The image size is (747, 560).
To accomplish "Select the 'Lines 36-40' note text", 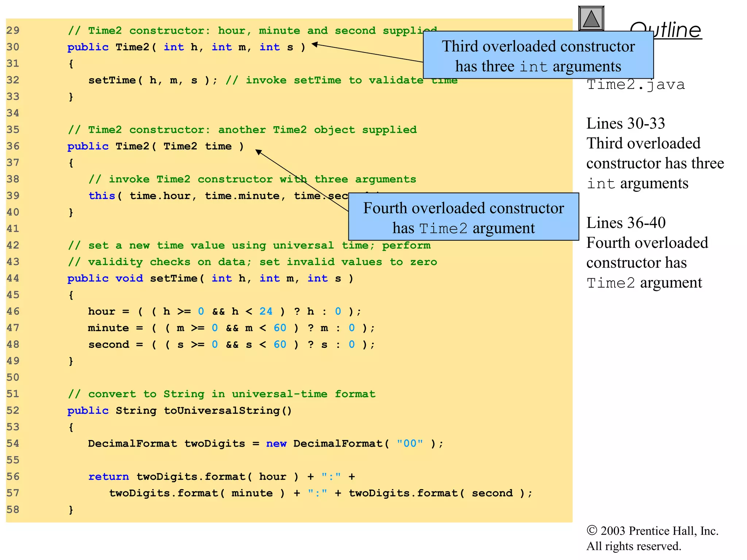I will point(626,222).
